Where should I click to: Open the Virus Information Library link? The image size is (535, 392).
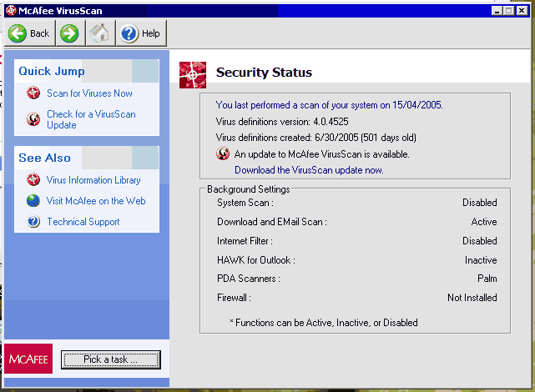[93, 179]
